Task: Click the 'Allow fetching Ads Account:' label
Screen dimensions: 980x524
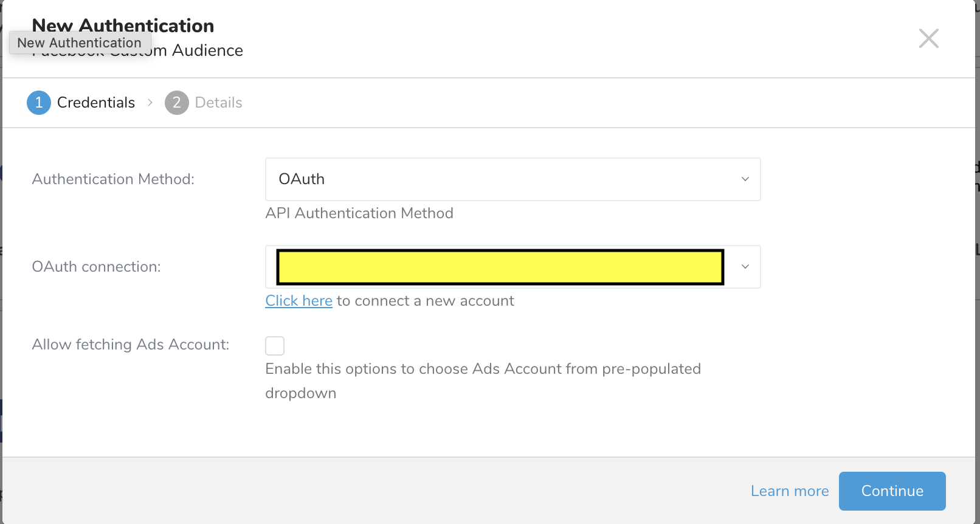Action: click(x=130, y=345)
